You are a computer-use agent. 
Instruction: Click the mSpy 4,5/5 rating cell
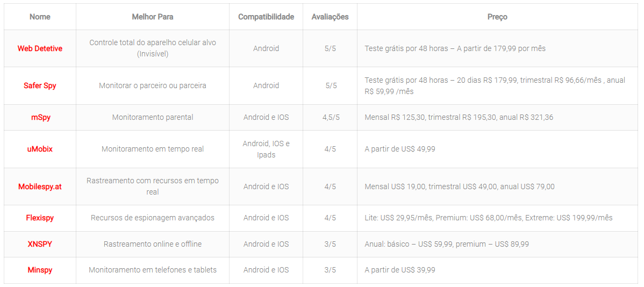(330, 117)
